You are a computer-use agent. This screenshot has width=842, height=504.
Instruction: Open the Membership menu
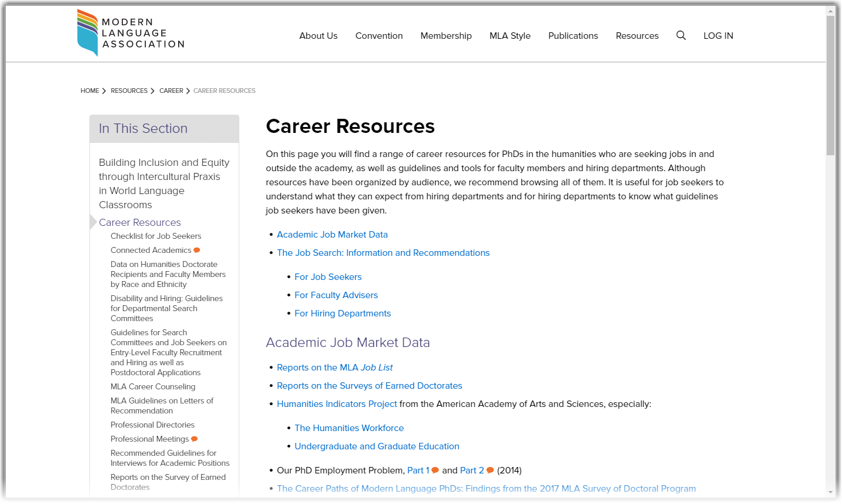446,36
